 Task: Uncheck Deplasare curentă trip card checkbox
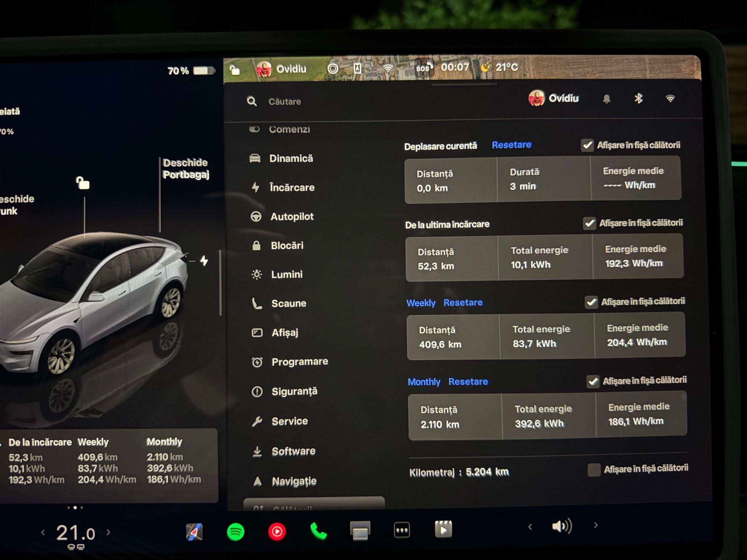(587, 145)
